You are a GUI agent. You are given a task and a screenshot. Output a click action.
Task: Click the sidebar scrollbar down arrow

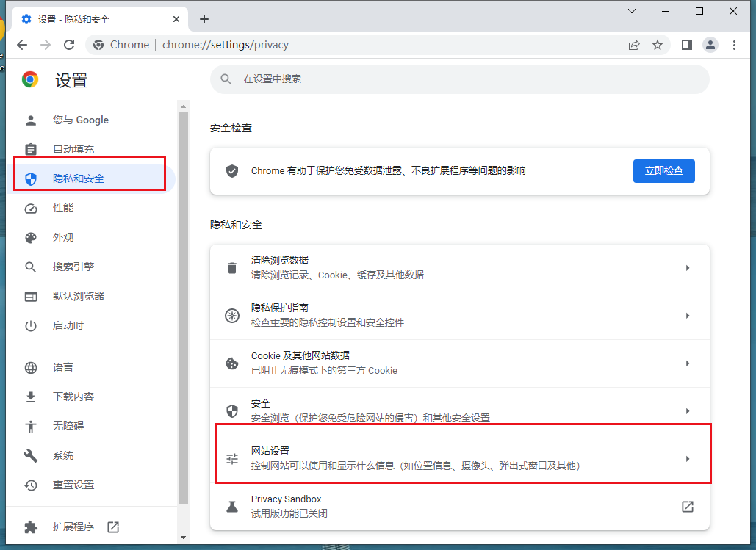pyautogui.click(x=183, y=537)
